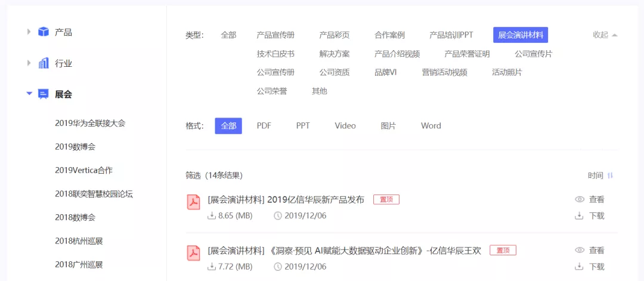Toggle the 时间 sort order arrows

(610, 175)
